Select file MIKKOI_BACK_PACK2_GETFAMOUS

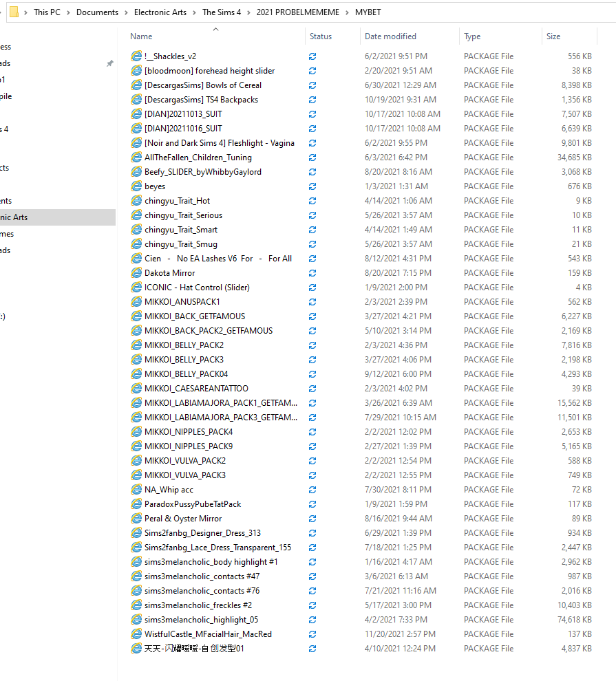[209, 330]
